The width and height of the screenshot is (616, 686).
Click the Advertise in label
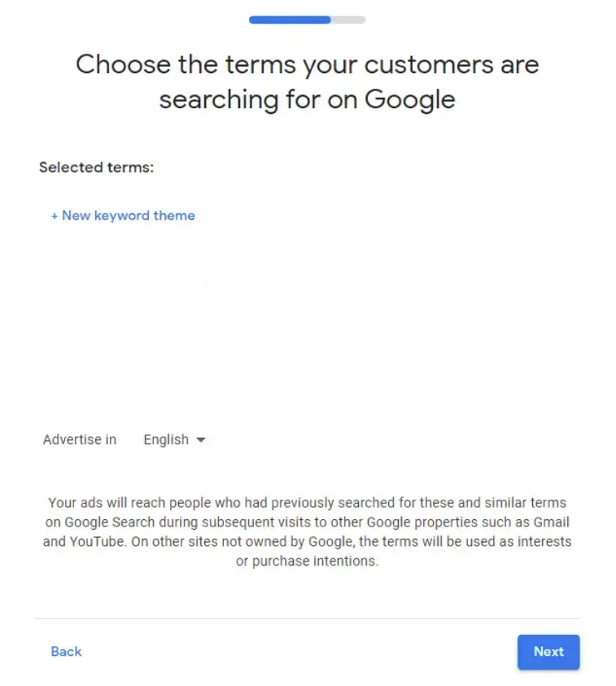(80, 439)
